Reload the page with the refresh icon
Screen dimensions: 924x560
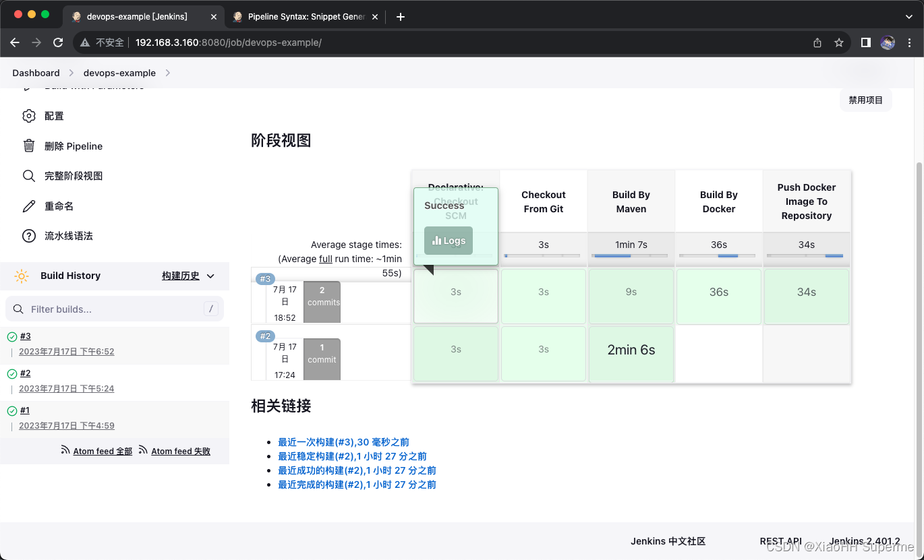point(58,42)
